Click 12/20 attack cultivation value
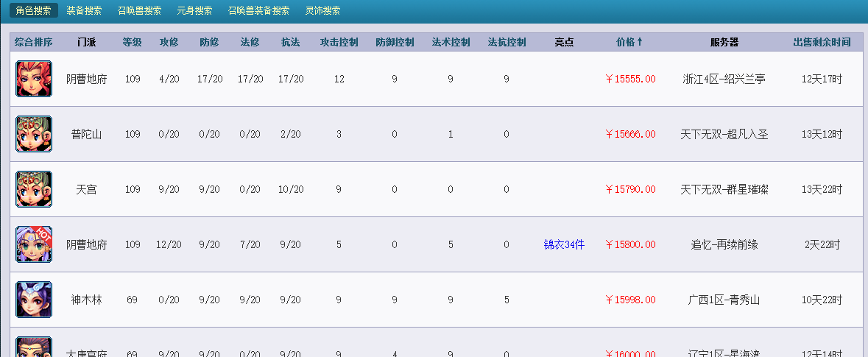 point(169,244)
